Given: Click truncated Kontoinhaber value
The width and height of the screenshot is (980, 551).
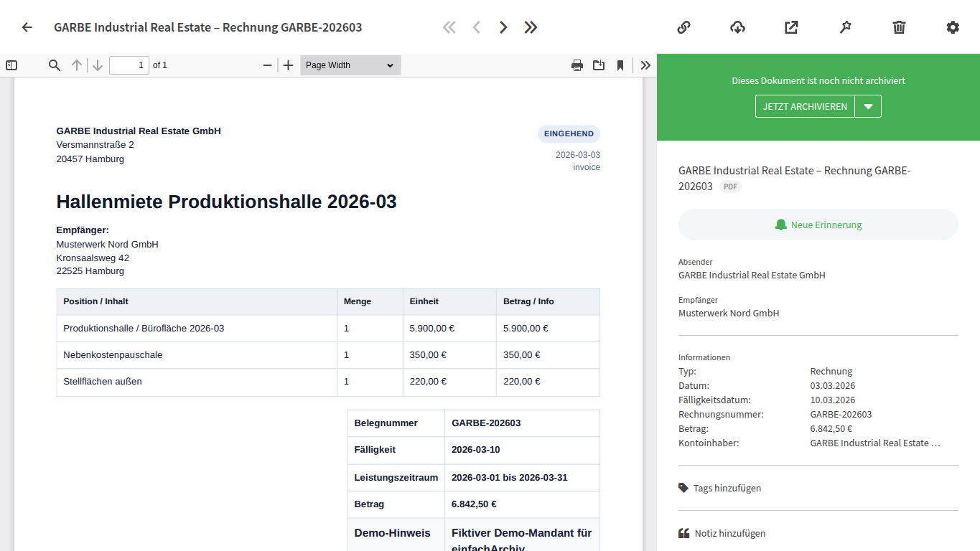Looking at the screenshot, I should pos(874,443).
